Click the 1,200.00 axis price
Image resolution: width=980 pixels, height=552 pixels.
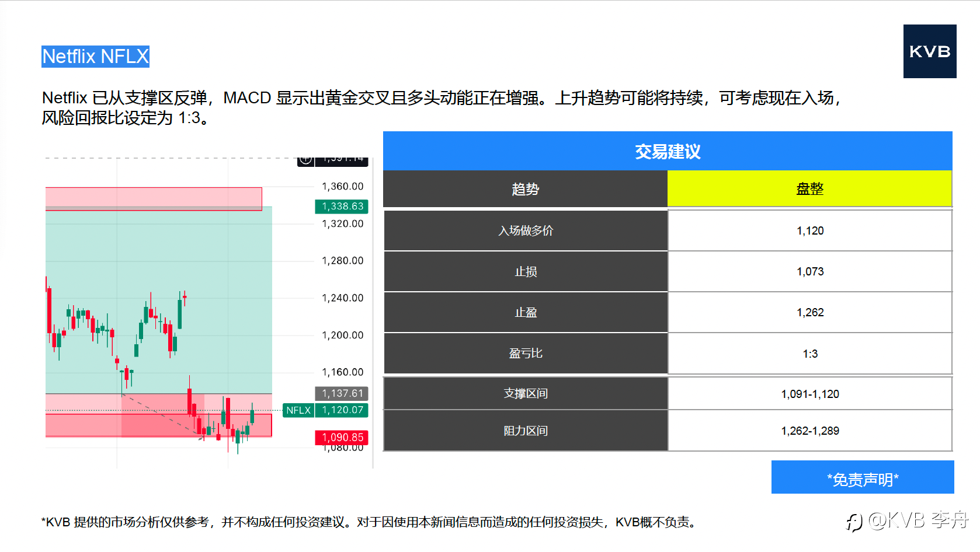[x=343, y=336]
